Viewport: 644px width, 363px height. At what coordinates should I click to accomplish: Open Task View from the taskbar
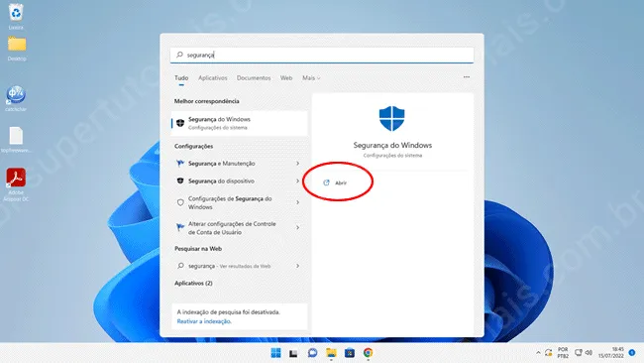click(293, 353)
